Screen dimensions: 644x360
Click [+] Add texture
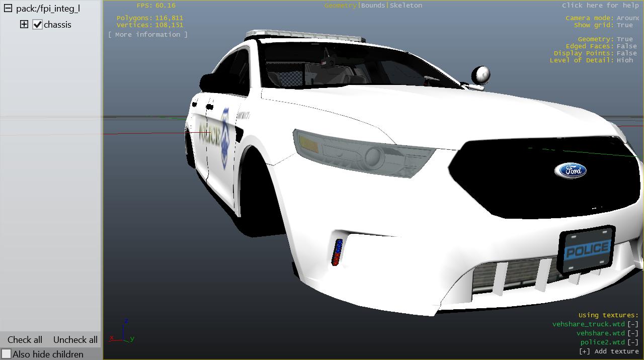[x=608, y=351]
